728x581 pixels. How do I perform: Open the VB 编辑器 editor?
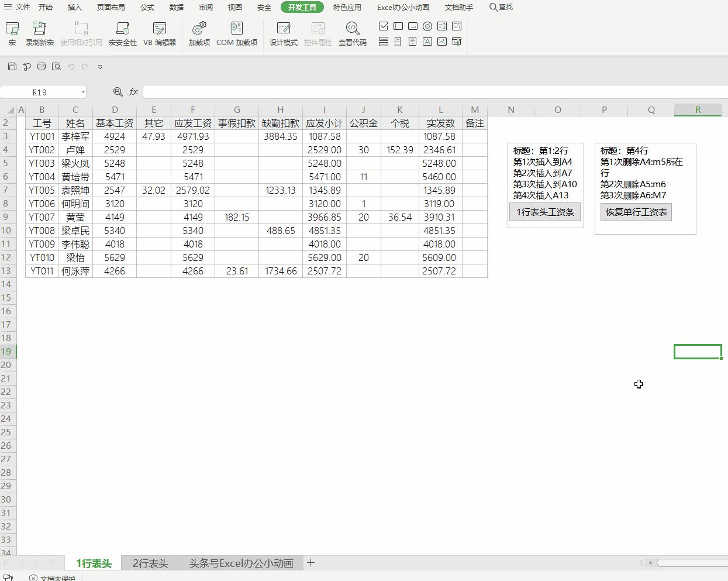159,33
